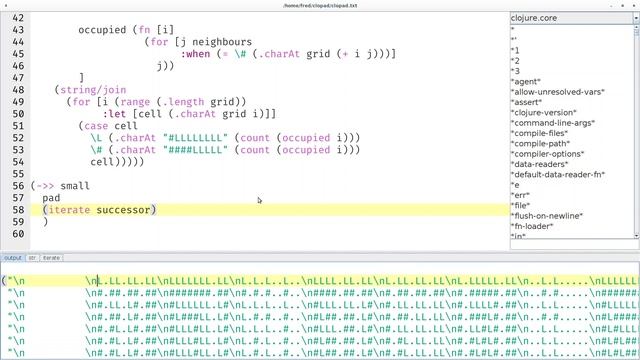Click the string "####LLLLL" on line 53
The image size is (640, 360).
pyautogui.click(x=195, y=150)
